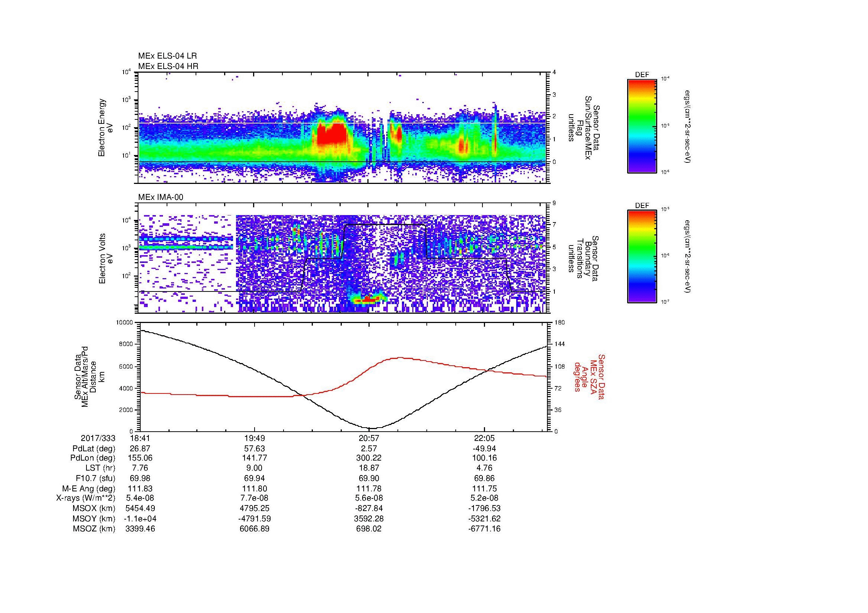This screenshot has width=868, height=613.
Task: Click the F10.7 value 69.94
Action: click(x=255, y=478)
